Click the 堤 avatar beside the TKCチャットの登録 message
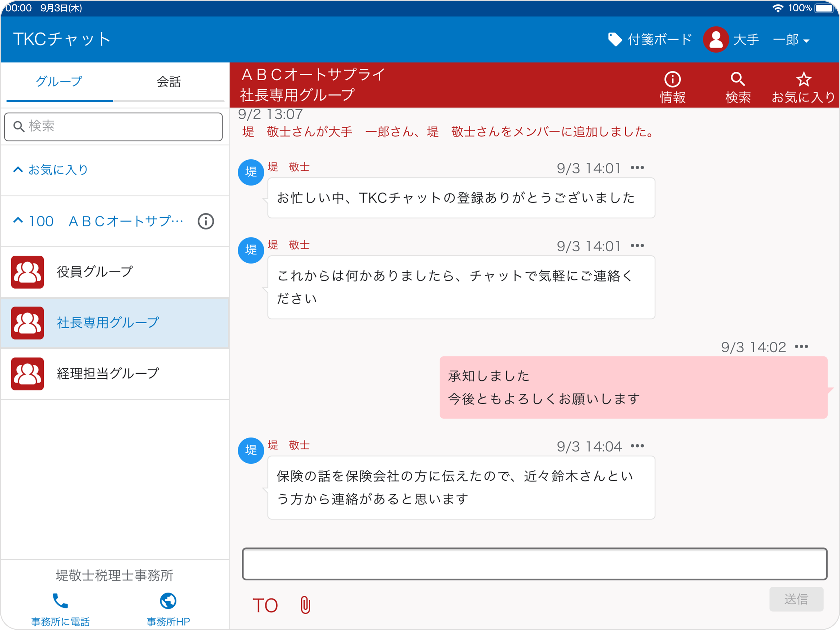This screenshot has width=840, height=630. [x=251, y=172]
